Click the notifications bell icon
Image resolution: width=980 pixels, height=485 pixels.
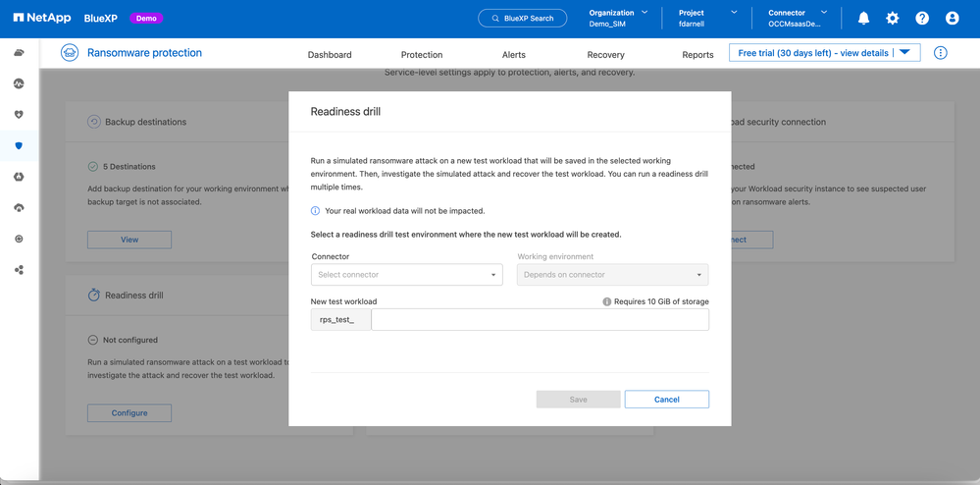point(863,19)
